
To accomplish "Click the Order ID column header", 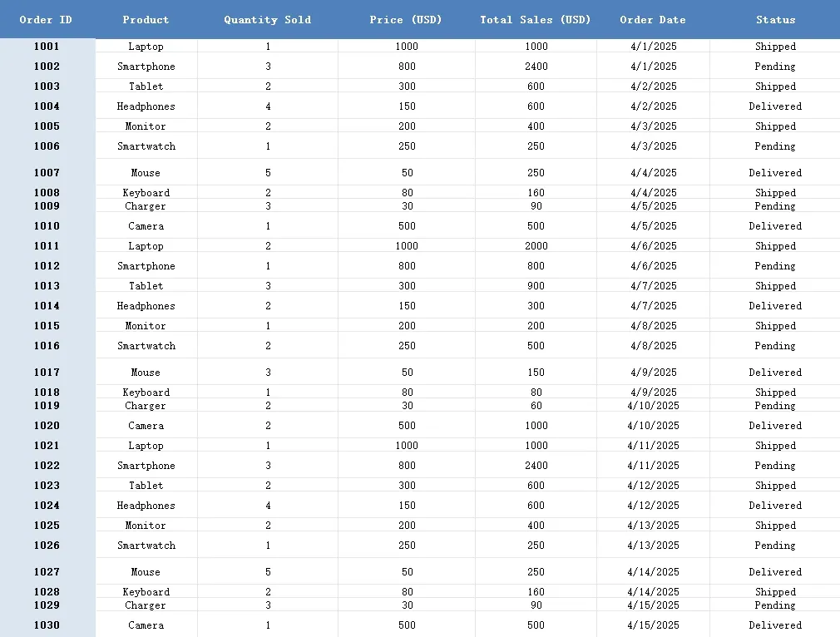I will (x=47, y=19).
